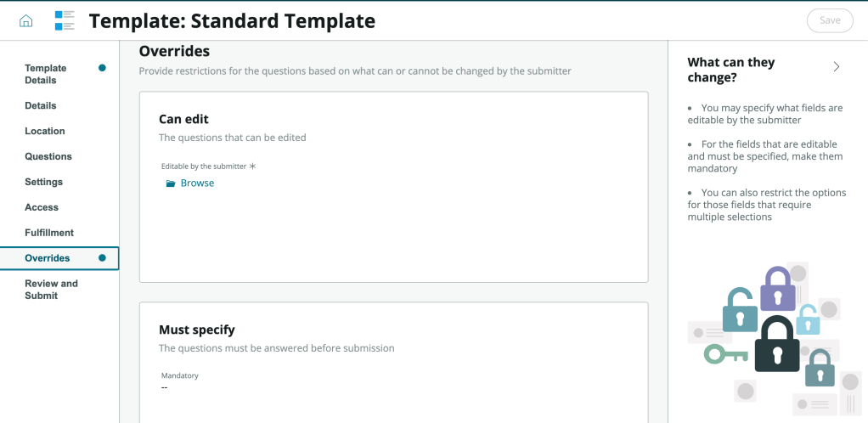Open the Template Details section
The height and width of the screenshot is (423, 868).
pos(46,74)
